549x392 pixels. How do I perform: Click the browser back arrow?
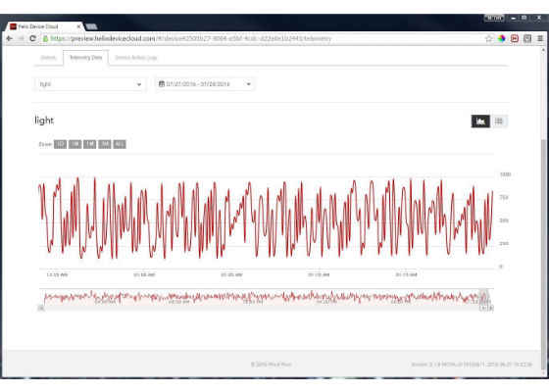pos(10,38)
